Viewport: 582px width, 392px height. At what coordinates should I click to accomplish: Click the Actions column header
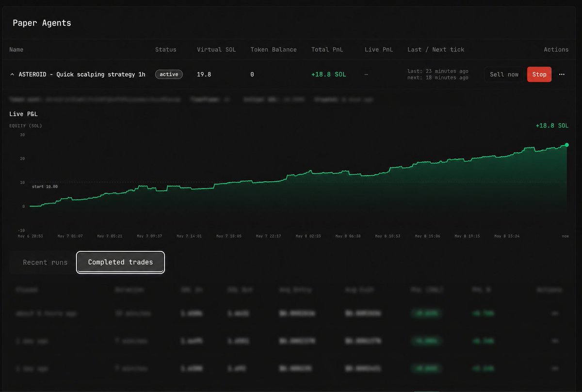(x=556, y=49)
